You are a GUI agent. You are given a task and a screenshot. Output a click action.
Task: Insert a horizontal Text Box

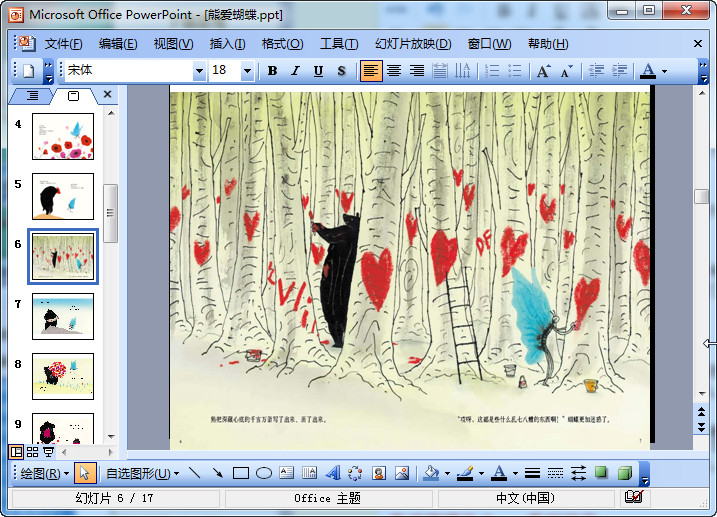(287, 473)
